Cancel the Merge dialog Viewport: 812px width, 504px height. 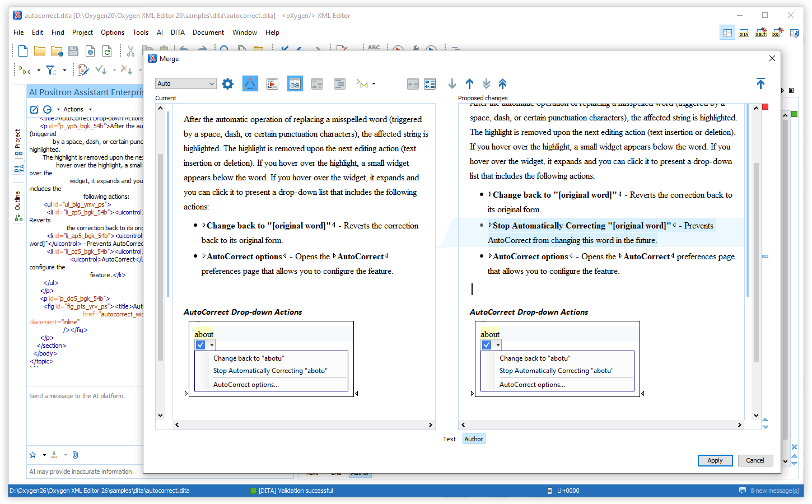click(x=755, y=460)
